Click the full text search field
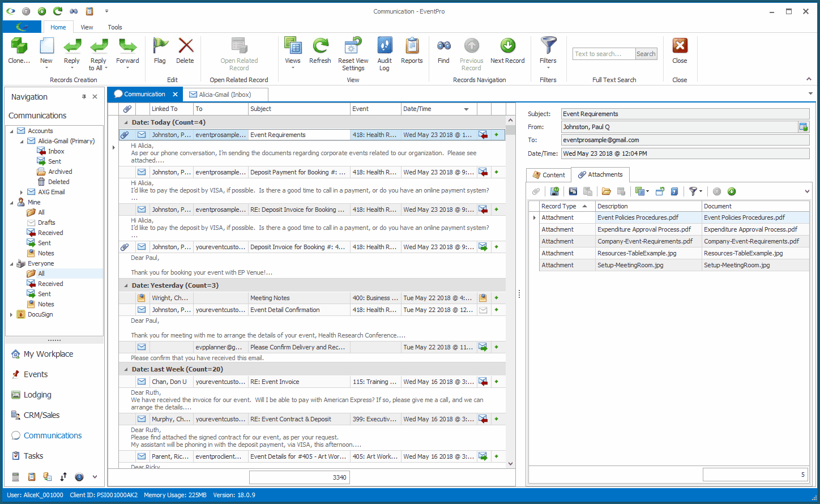This screenshot has width=820, height=504. pyautogui.click(x=604, y=54)
